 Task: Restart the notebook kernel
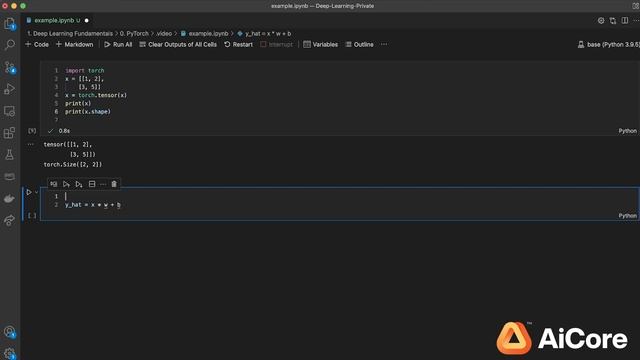click(x=238, y=44)
